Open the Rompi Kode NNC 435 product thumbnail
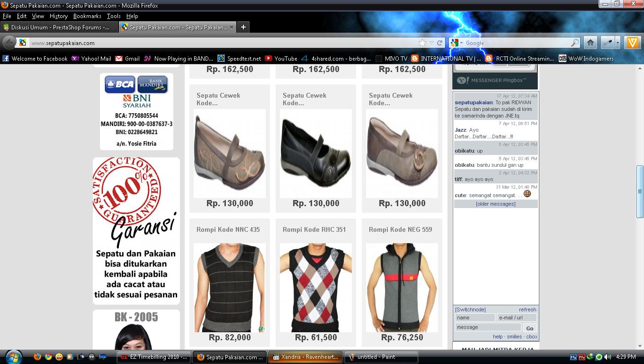 pyautogui.click(x=230, y=288)
